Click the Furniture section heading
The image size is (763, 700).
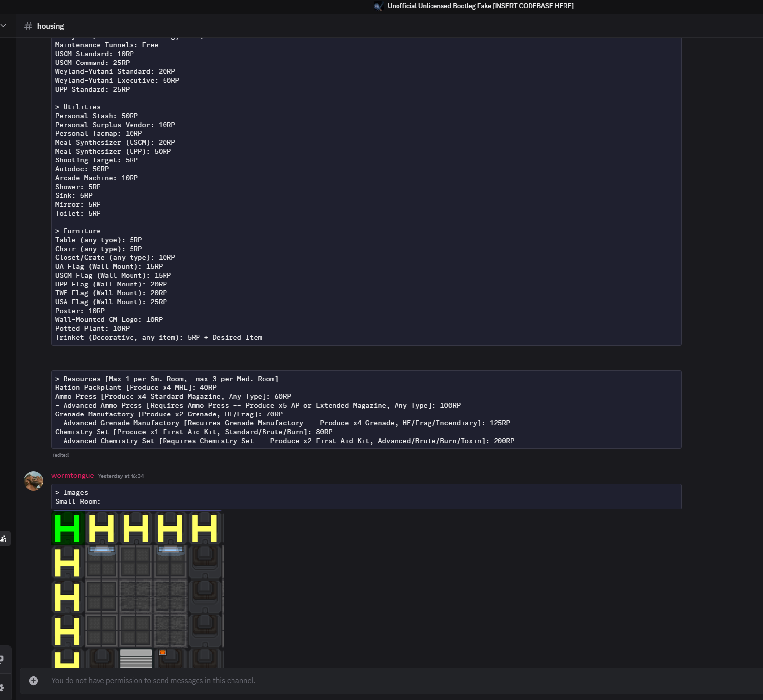click(82, 231)
